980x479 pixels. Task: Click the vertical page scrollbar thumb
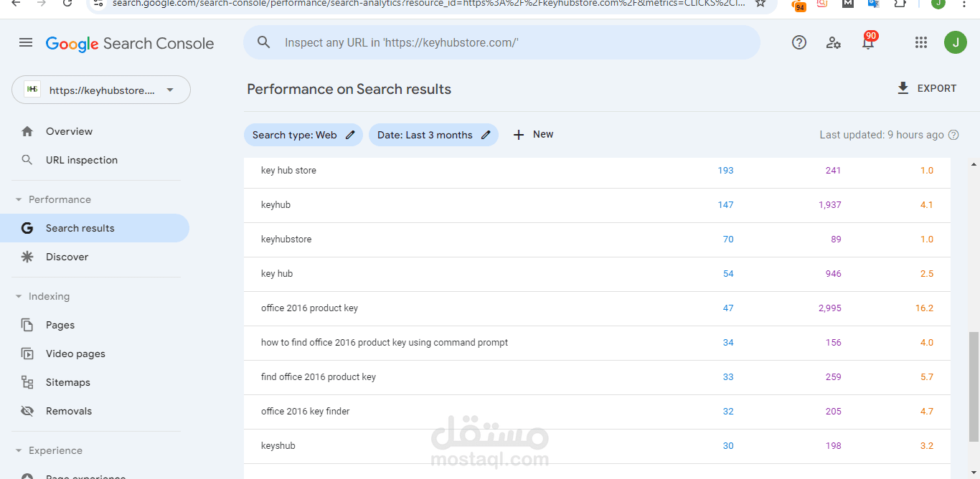(974, 387)
